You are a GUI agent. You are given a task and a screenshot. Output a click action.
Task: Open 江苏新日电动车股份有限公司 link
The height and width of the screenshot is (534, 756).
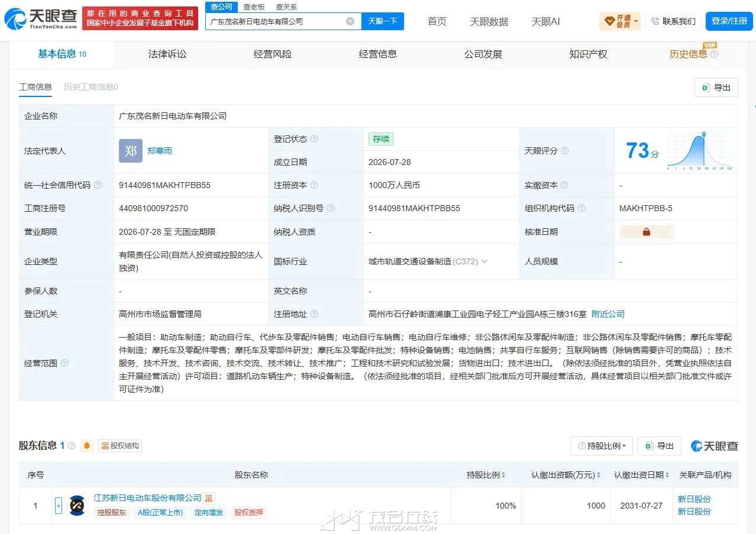tap(147, 499)
